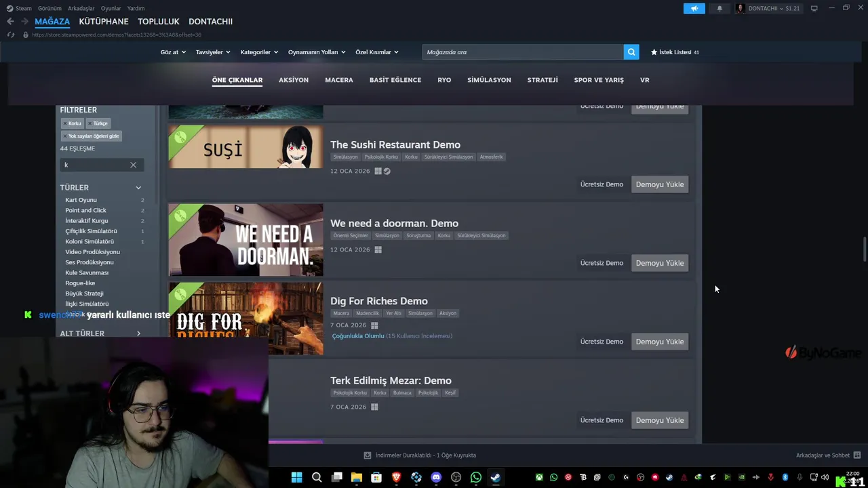Select the STRATEJİ category tab
Viewport: 868px width, 488px height.
pos(542,80)
